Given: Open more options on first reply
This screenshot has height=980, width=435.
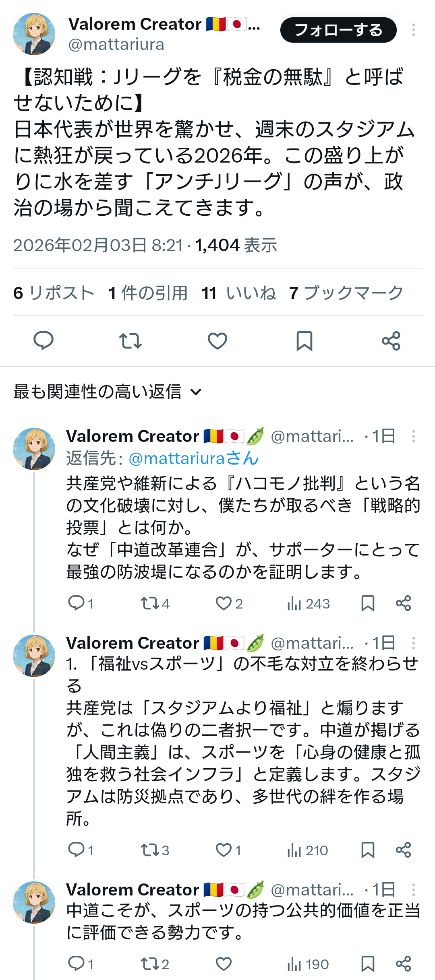Looking at the screenshot, I should pos(413,436).
